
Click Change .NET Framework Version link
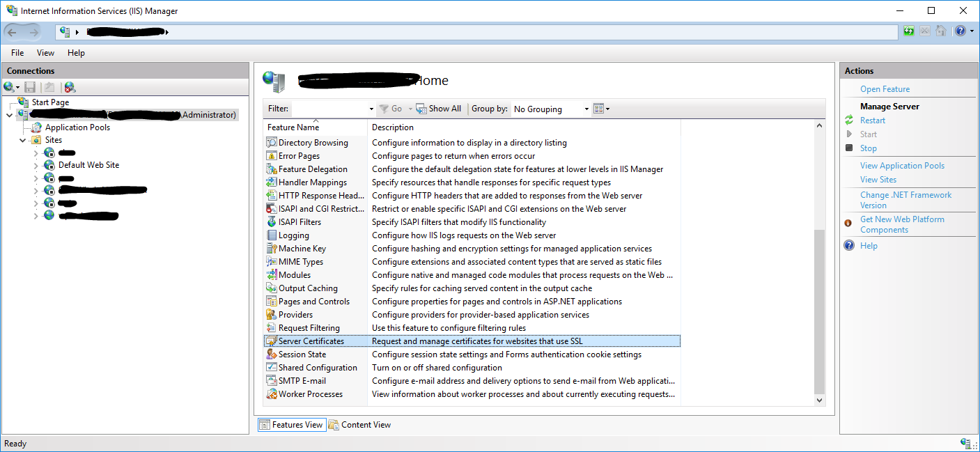coord(905,200)
